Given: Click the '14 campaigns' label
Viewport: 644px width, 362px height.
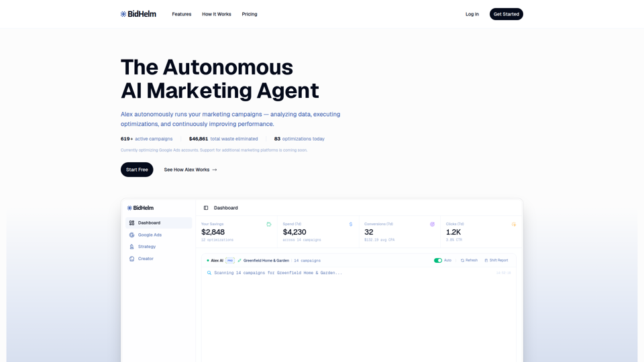Looking at the screenshot, I should coord(307,260).
